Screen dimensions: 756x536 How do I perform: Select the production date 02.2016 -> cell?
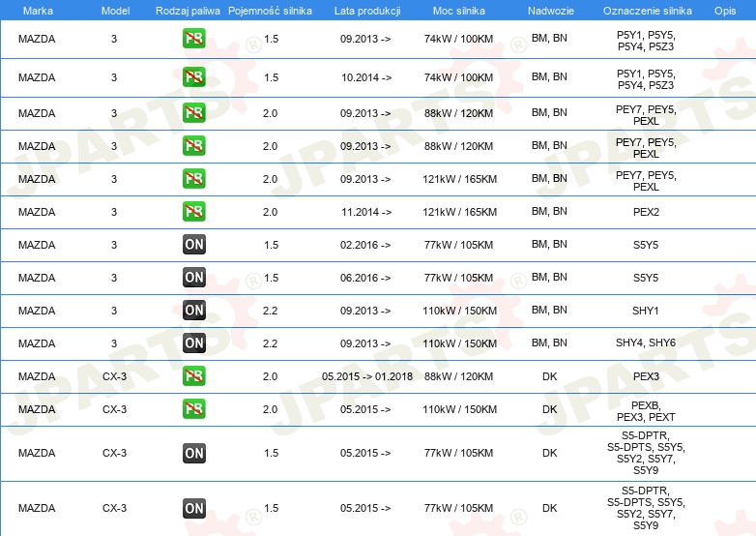point(365,245)
